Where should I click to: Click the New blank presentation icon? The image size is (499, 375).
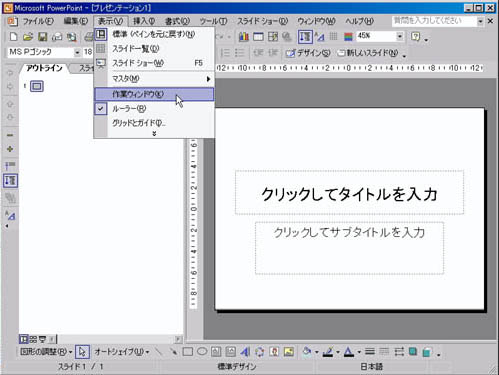[13, 37]
